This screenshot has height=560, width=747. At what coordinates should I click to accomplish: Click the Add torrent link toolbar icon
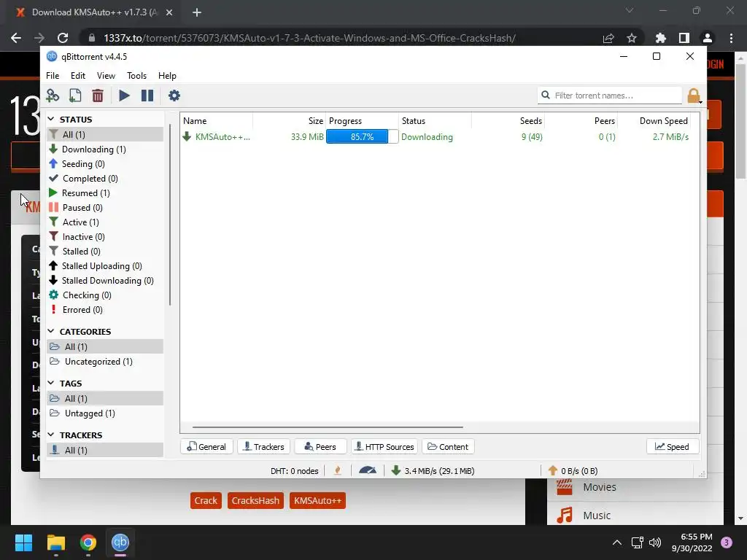[53, 96]
